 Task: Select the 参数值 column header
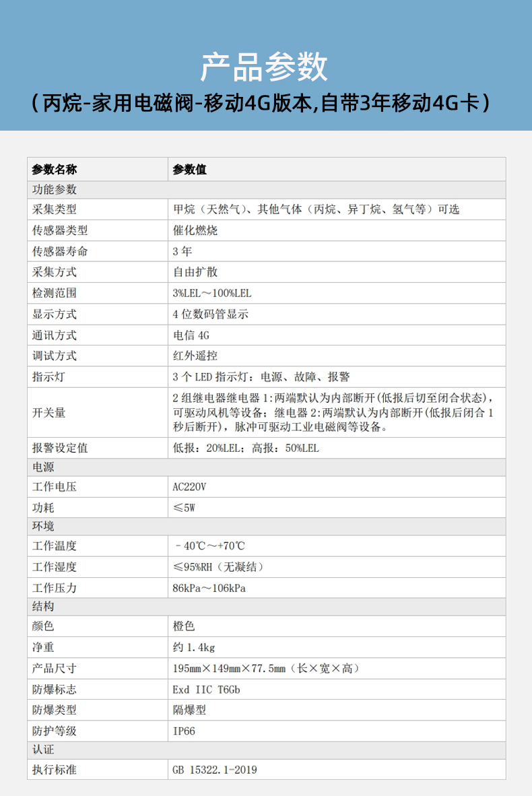(x=190, y=170)
